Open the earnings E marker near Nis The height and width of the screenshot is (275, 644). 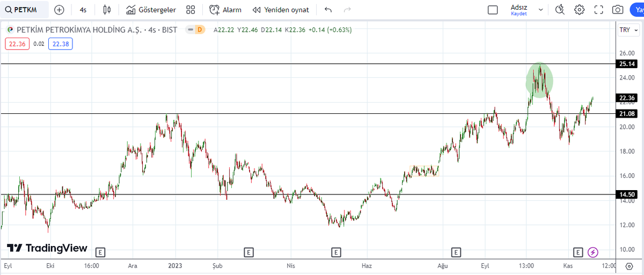336,251
